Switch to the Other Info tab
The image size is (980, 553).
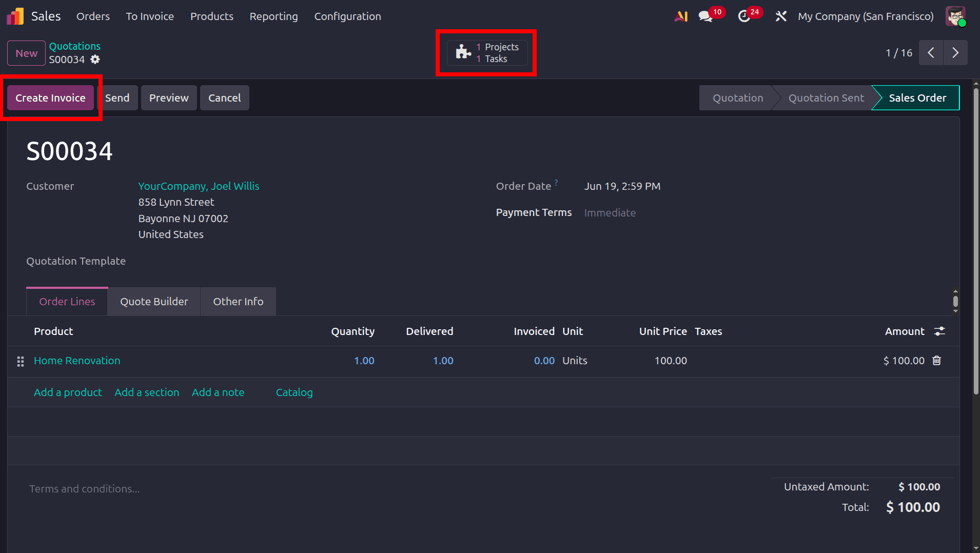[238, 302]
